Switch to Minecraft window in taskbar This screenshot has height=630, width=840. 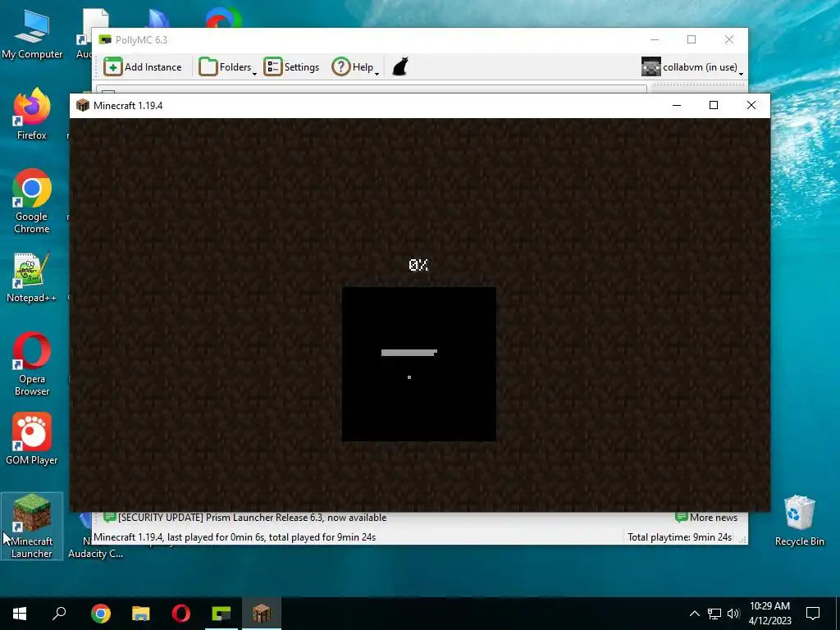point(262,614)
